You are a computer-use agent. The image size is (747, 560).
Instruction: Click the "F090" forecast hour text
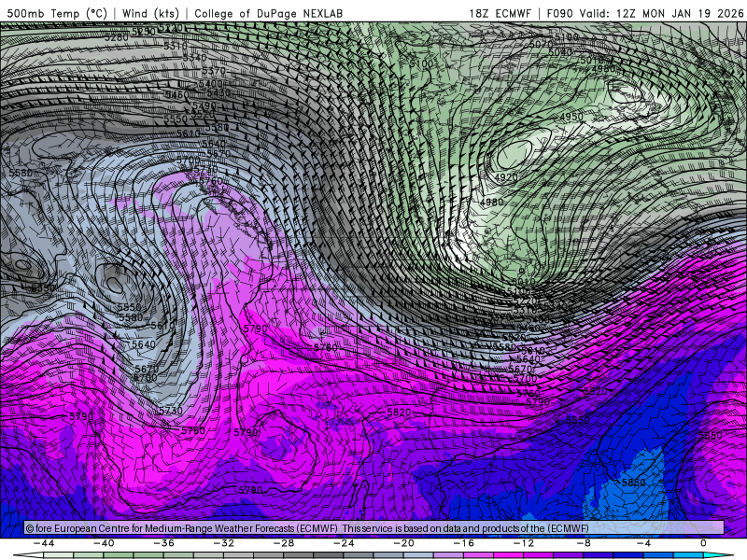(559, 13)
